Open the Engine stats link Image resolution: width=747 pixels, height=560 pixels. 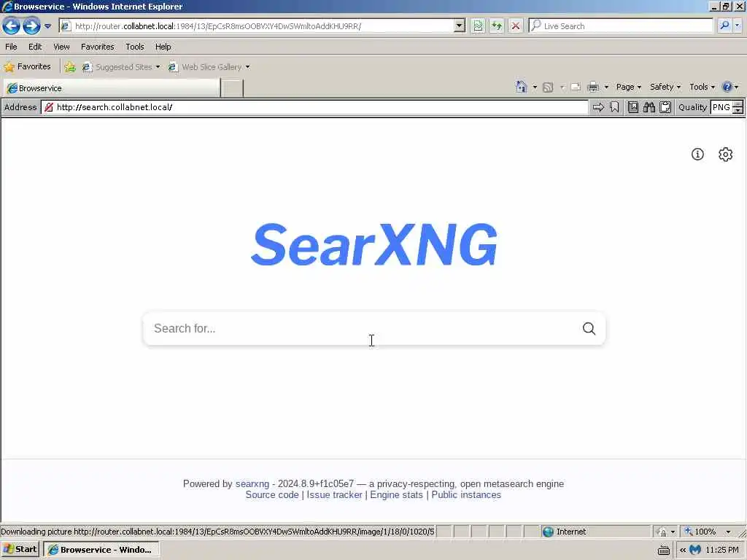[x=396, y=495]
